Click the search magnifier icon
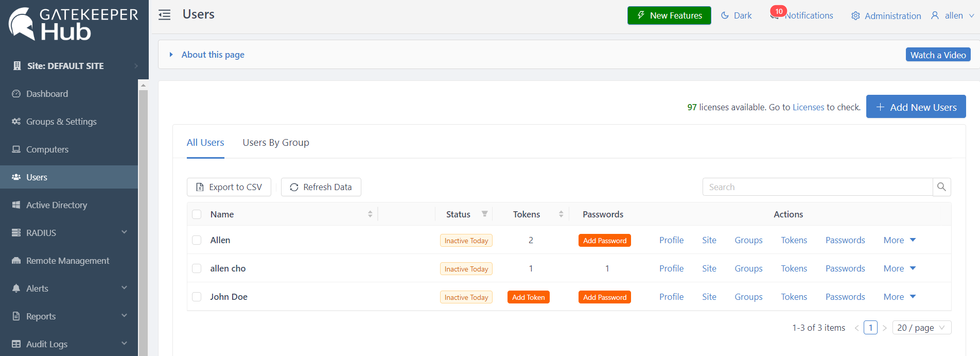The image size is (980, 356). 941,187
